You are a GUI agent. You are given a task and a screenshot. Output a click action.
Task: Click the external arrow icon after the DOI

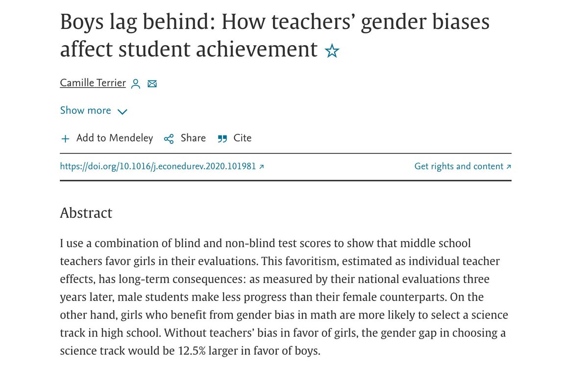262,167
